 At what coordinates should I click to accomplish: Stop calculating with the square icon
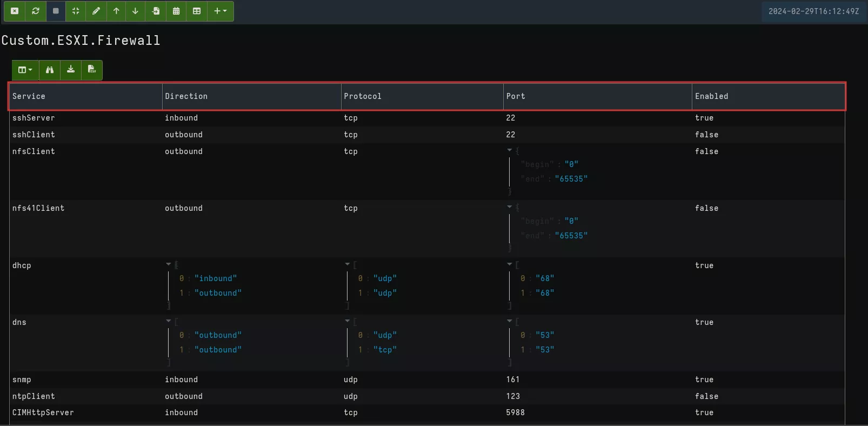[x=56, y=11]
